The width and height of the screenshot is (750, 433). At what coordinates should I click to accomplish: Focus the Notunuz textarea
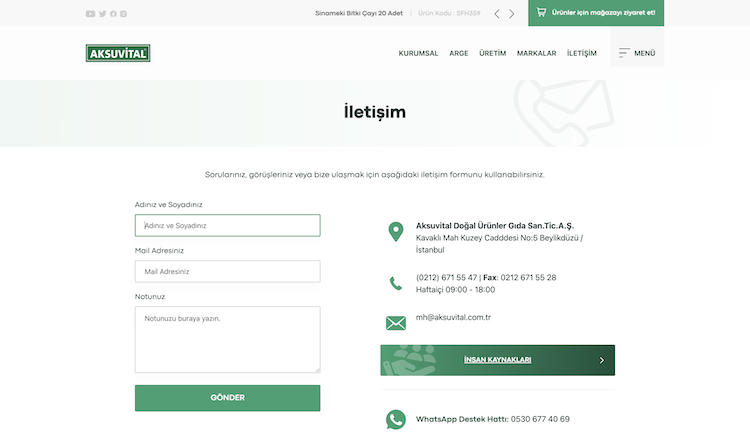[x=228, y=340]
